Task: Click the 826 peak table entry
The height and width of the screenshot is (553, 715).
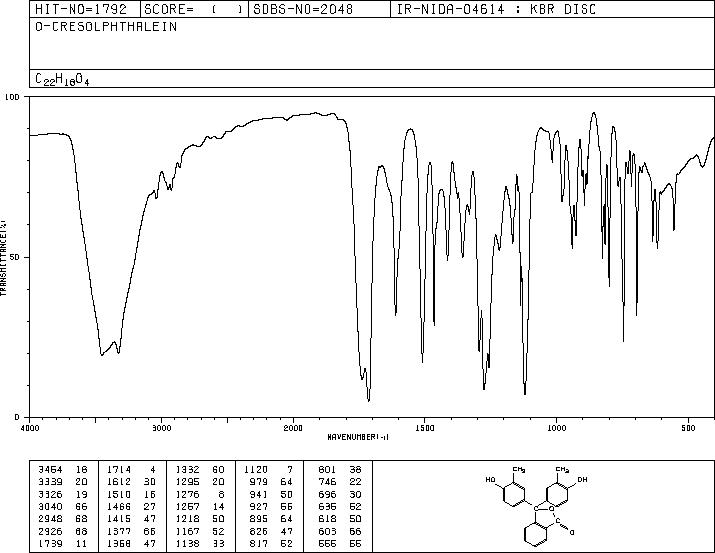Action: (x=259, y=532)
